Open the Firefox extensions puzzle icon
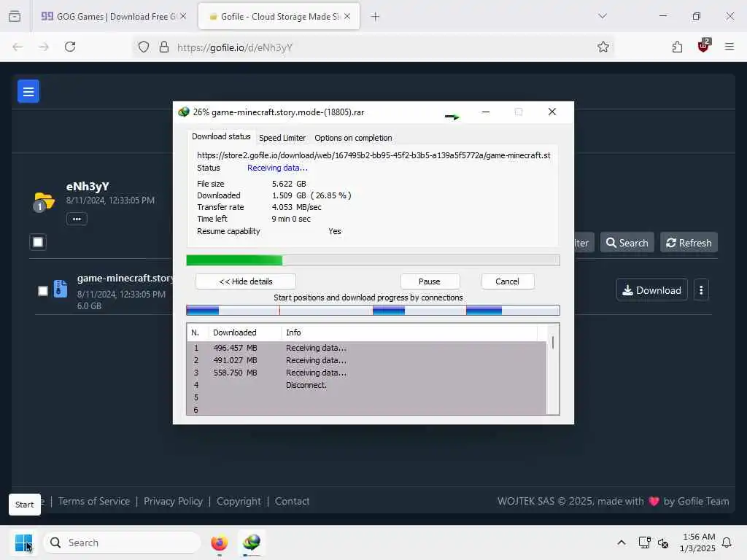747x560 pixels. pyautogui.click(x=677, y=47)
